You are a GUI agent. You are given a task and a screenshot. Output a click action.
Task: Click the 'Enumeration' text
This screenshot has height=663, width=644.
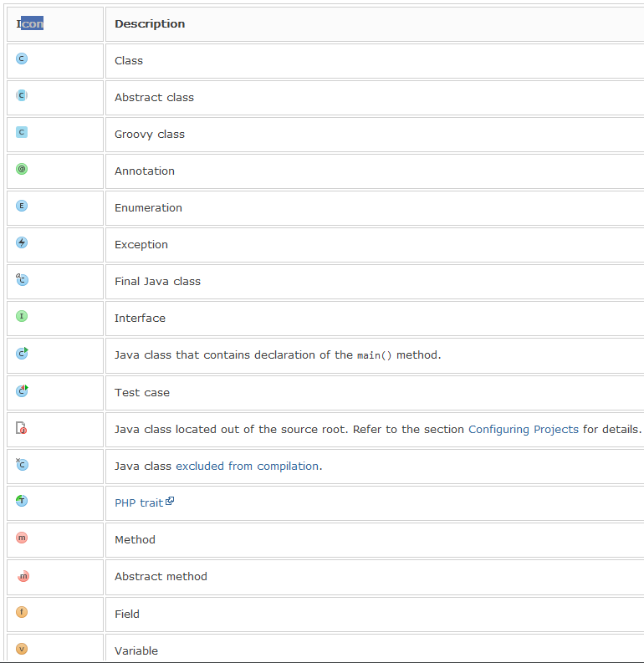(148, 207)
